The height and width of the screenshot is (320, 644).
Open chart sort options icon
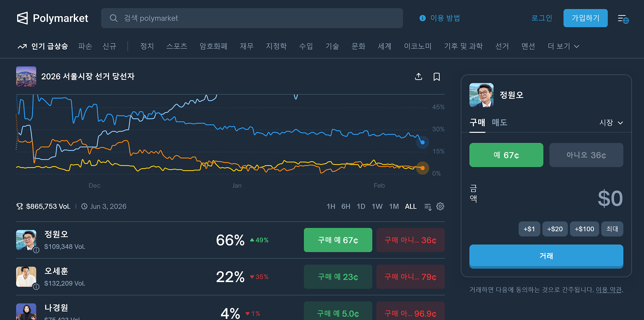pos(428,207)
